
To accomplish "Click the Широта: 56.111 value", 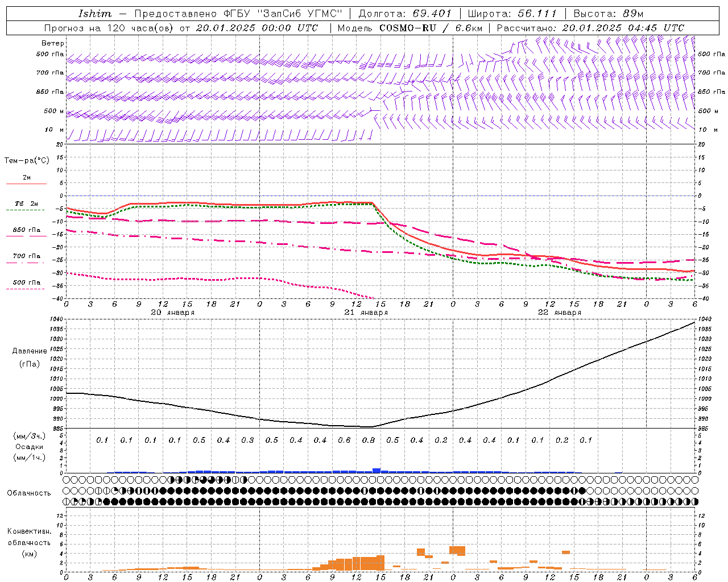I will pos(511,14).
